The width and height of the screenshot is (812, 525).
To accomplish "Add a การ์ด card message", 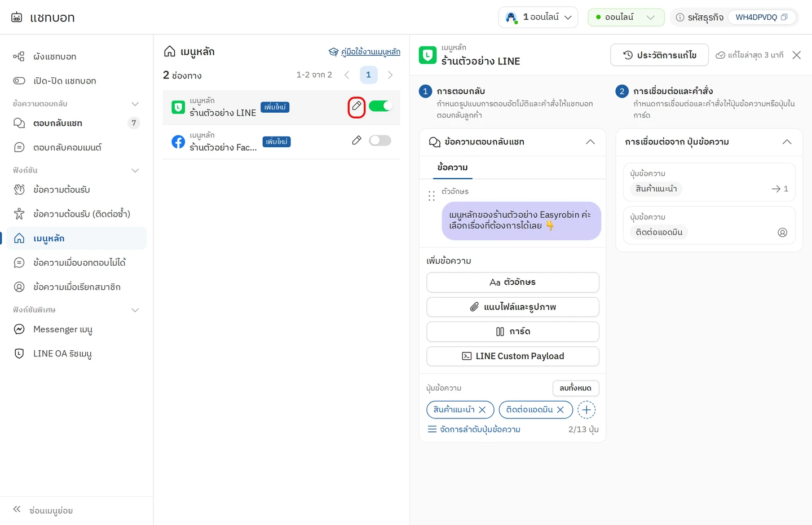I will (x=513, y=332).
